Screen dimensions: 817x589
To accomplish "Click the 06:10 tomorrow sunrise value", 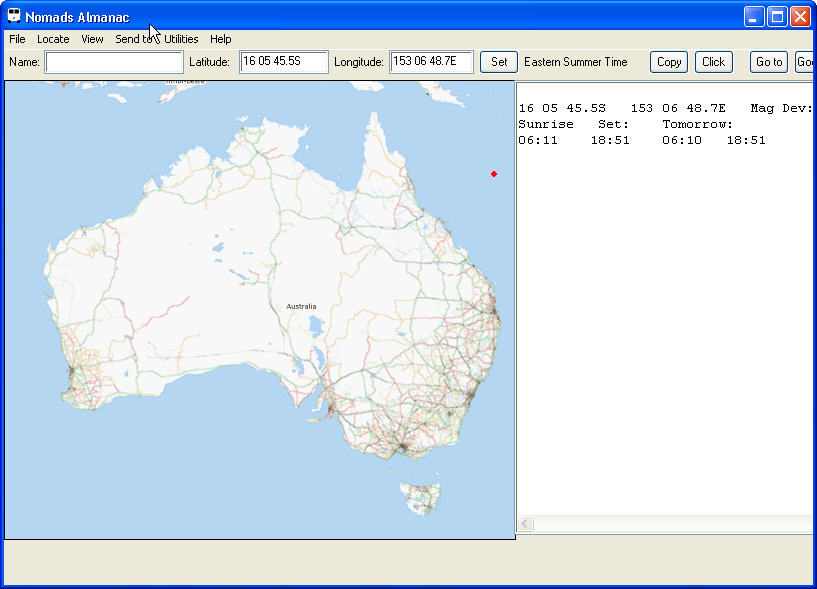I will (x=682, y=140).
